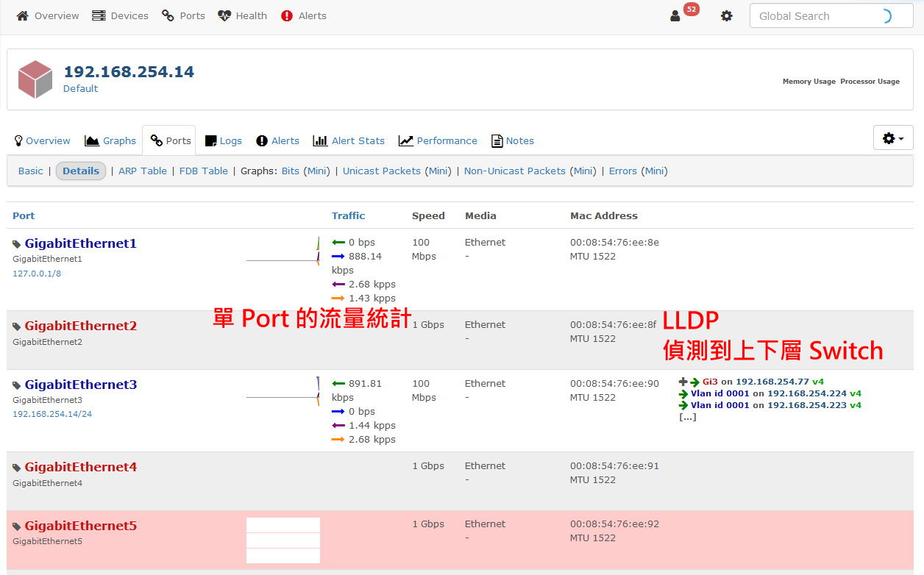Open the ARP Table link
This screenshot has height=575, width=924.
coord(143,171)
